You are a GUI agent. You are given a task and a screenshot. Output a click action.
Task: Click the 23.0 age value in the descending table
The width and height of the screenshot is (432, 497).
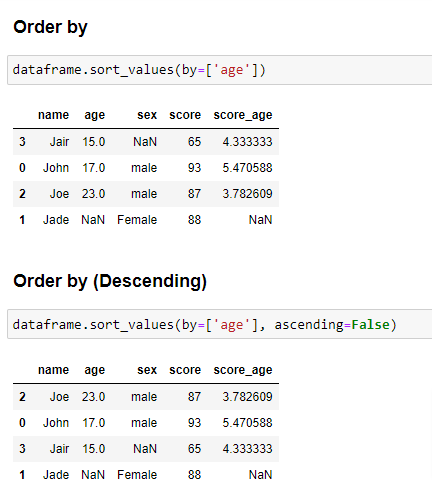point(94,397)
